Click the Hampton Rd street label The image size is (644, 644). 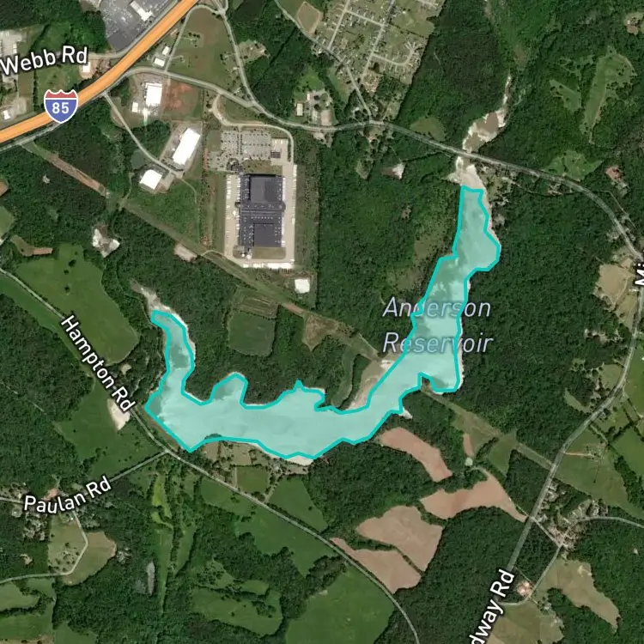(98, 362)
